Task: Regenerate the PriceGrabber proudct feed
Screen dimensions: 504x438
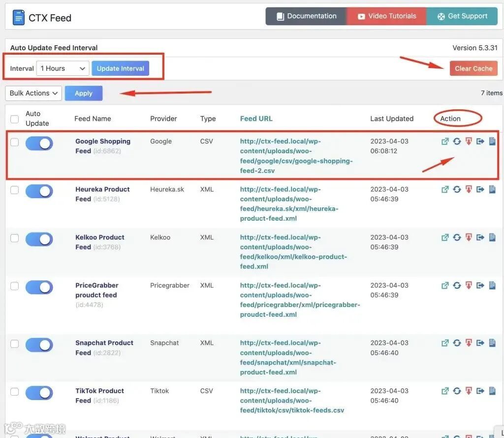Action: click(457, 285)
